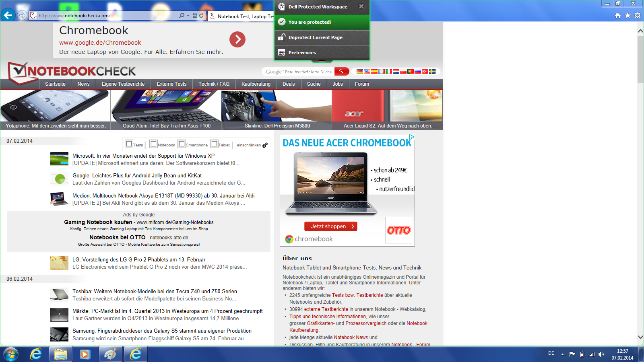Viewport: 644px width, 362px height.
Task: Select Unprotect Current Page option
Action: tap(322, 37)
